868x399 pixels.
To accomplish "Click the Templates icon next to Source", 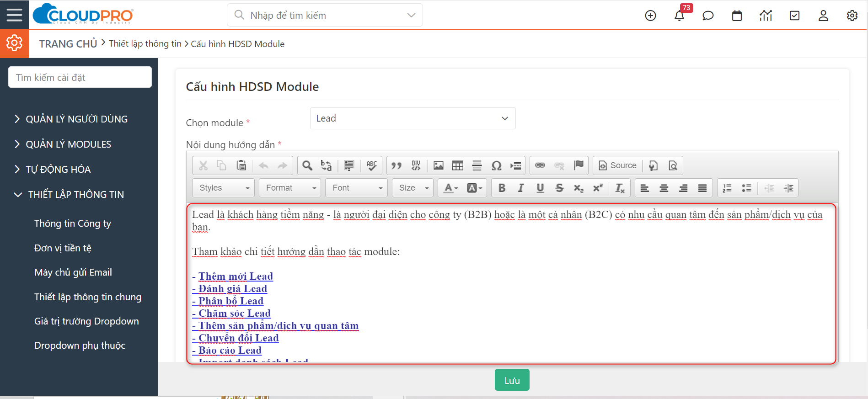I will (654, 165).
